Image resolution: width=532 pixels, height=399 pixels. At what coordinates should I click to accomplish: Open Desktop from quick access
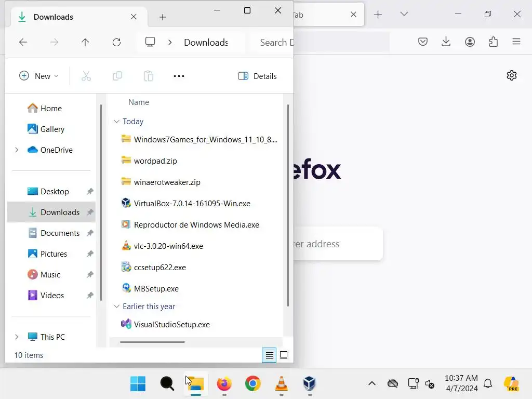tap(48, 191)
